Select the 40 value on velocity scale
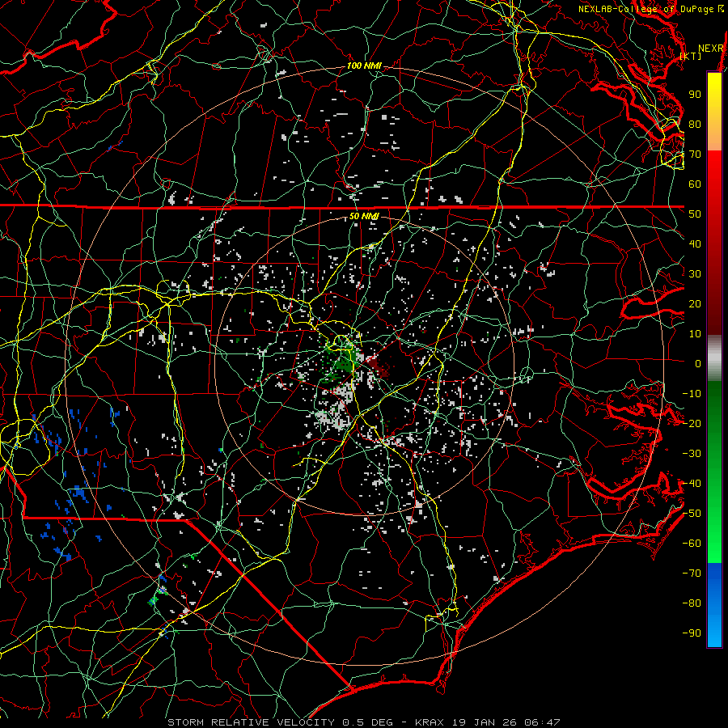 (695, 244)
